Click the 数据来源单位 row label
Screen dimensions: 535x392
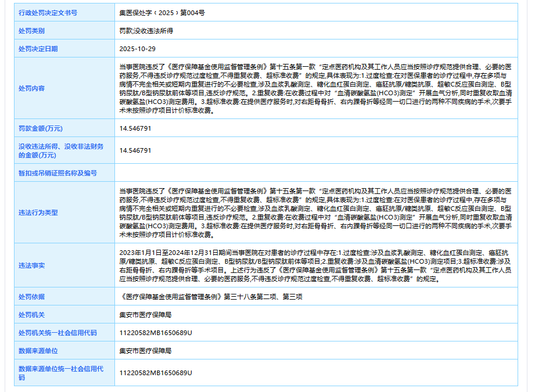pyautogui.click(x=38, y=351)
